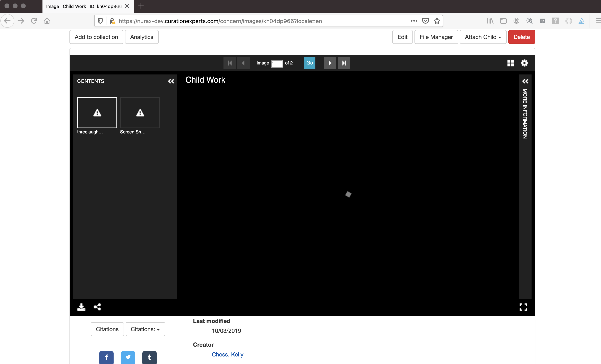Close the Child Work browser tab

click(x=127, y=6)
